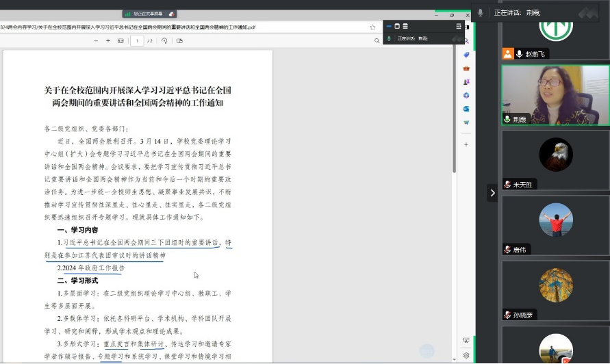Open the menu icon in the floating meeting panel
The height and width of the screenshot is (364, 610).
tap(459, 26)
